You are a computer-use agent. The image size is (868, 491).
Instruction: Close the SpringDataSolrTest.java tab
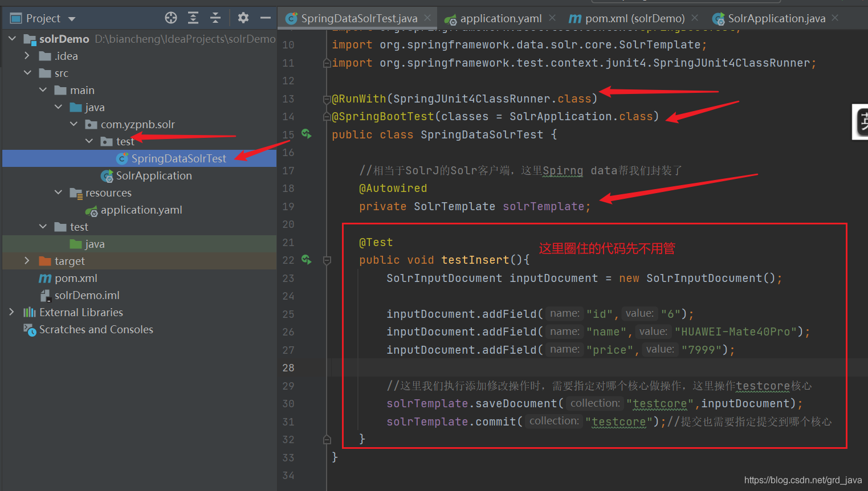click(x=427, y=18)
